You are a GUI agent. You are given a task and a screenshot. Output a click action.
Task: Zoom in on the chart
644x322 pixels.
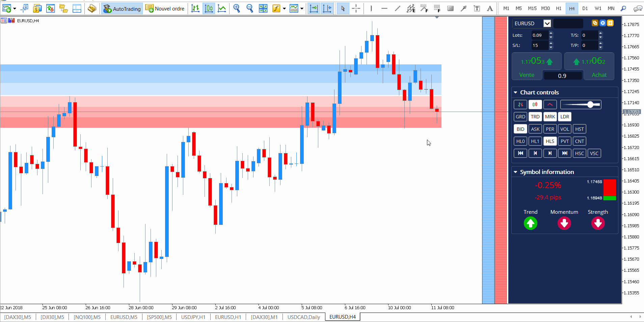coord(236,8)
